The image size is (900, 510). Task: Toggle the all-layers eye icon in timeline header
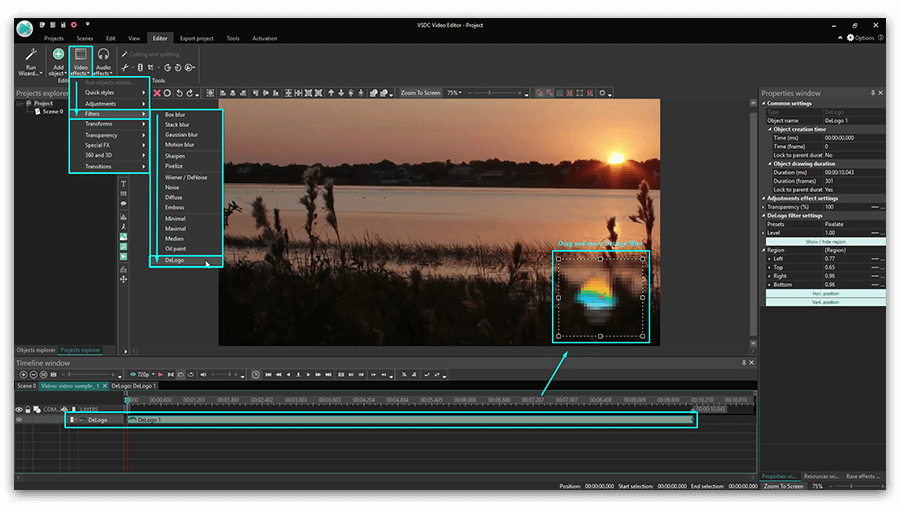tap(19, 409)
